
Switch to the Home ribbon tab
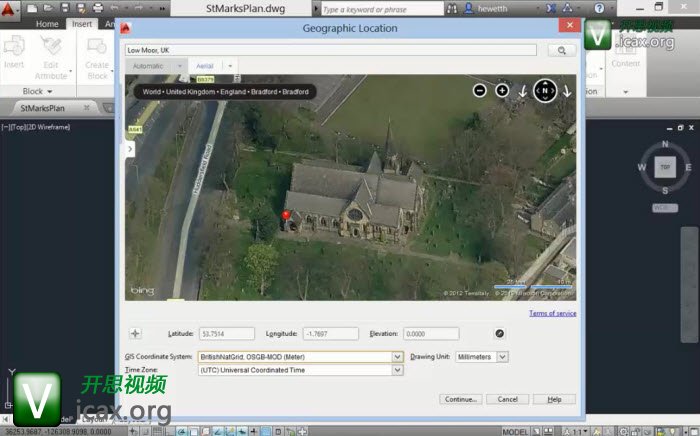(x=47, y=23)
